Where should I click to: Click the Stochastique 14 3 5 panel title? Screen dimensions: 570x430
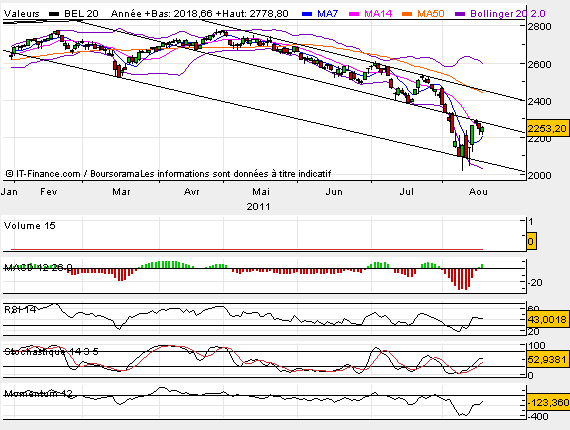[x=51, y=351]
